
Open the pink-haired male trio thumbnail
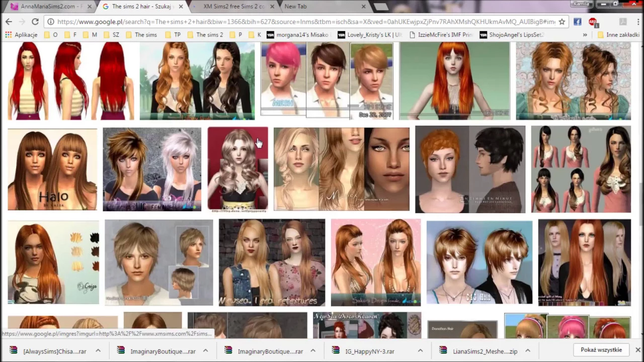[x=327, y=81]
